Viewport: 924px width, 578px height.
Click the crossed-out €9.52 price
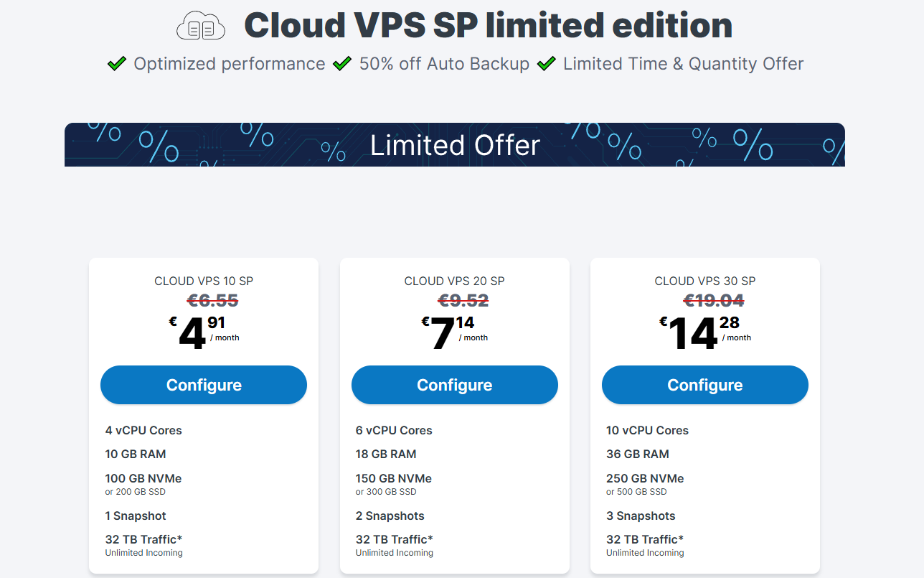coord(463,300)
